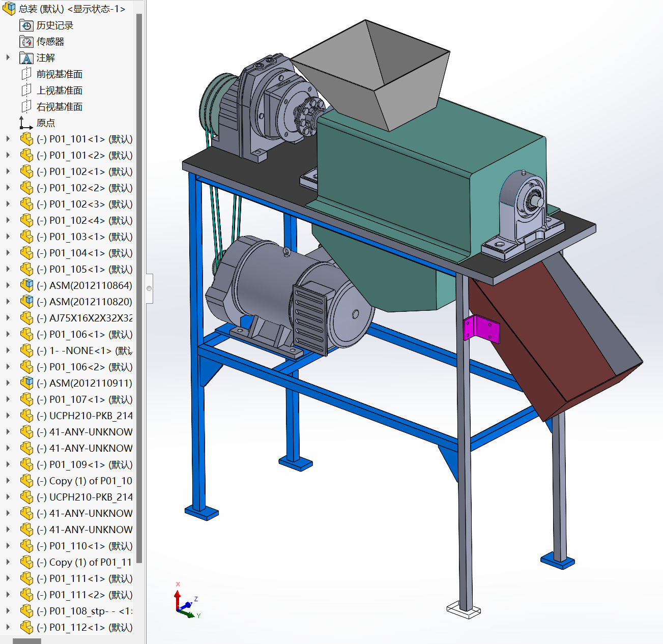Select the Origin (原点) icon
The width and height of the screenshot is (663, 644).
tap(25, 123)
